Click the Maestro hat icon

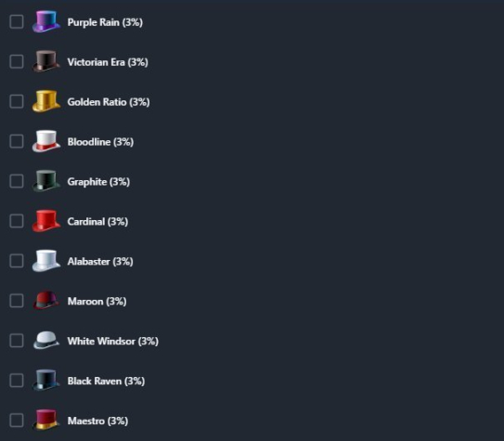click(x=46, y=420)
